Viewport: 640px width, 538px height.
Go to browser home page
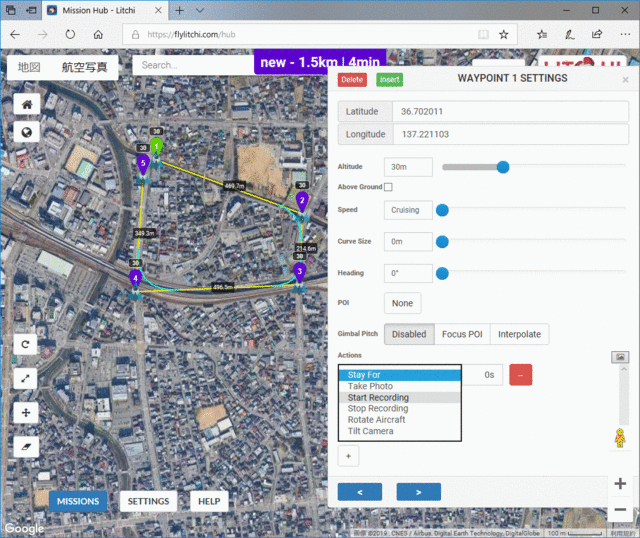click(x=98, y=35)
